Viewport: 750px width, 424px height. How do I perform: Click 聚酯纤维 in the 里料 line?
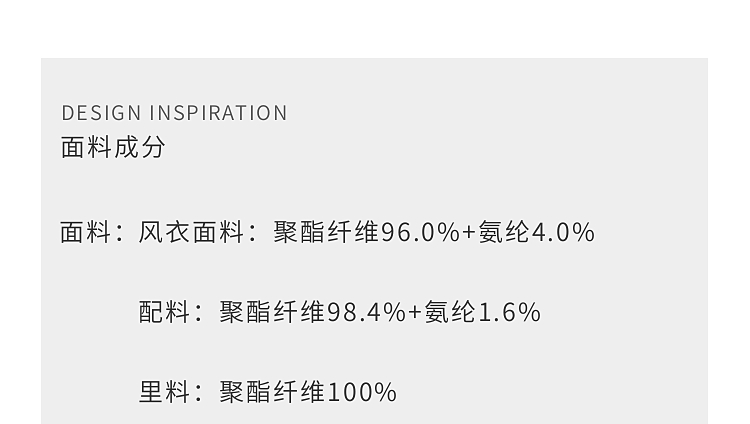click(x=272, y=392)
